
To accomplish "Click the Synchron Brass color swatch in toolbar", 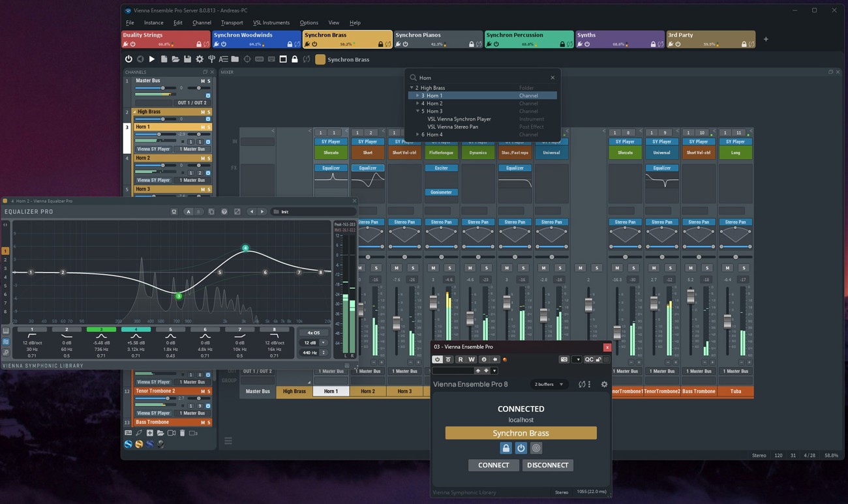I will 320,59.
